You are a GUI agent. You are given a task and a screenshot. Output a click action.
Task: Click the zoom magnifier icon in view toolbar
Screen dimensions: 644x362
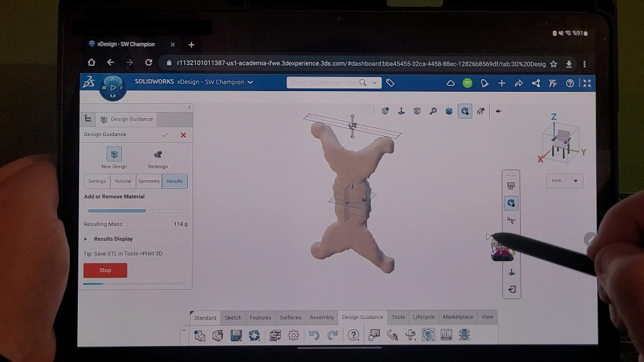(x=433, y=111)
